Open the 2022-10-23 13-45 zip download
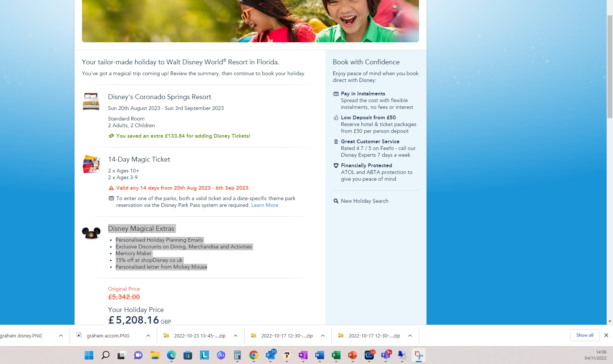 coord(200,336)
